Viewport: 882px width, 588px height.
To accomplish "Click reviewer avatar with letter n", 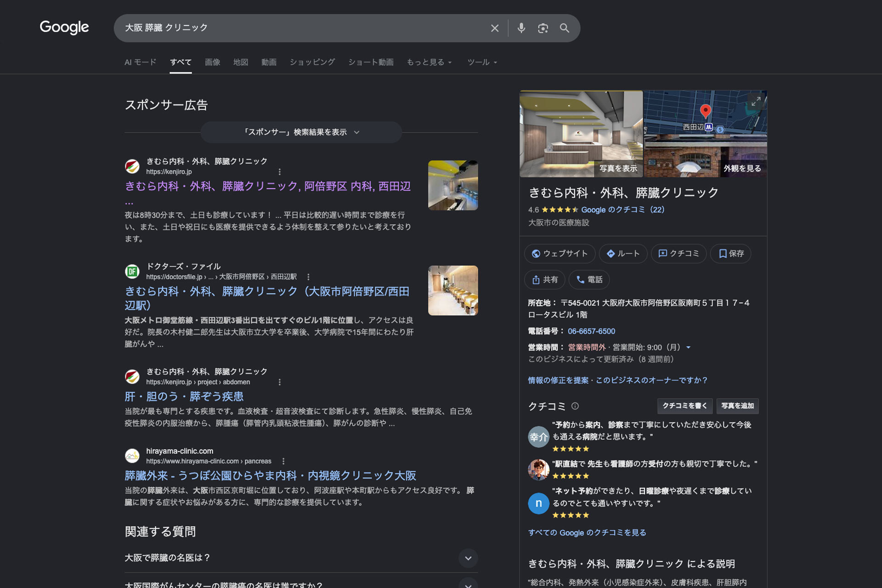I will click(x=538, y=503).
